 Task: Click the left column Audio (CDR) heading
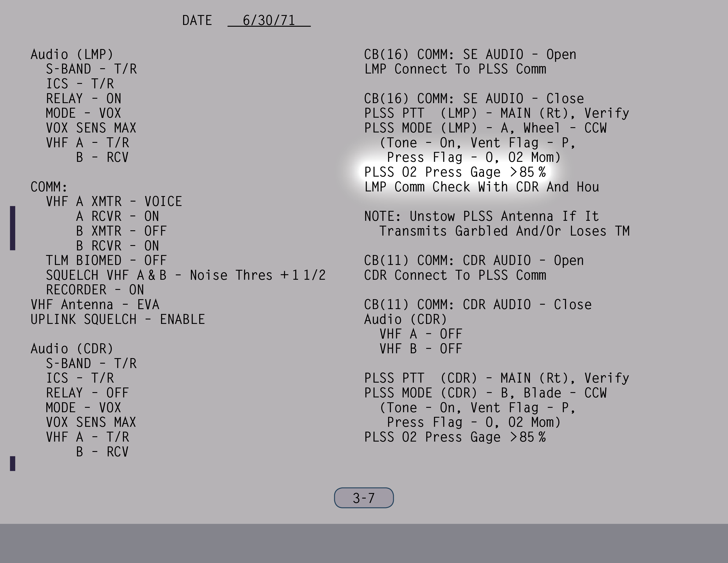72,349
